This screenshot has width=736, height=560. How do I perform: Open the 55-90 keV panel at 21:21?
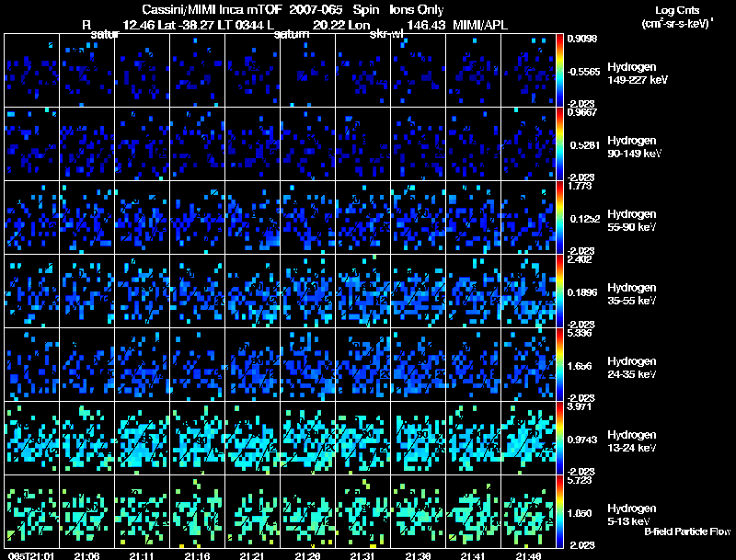point(252,218)
